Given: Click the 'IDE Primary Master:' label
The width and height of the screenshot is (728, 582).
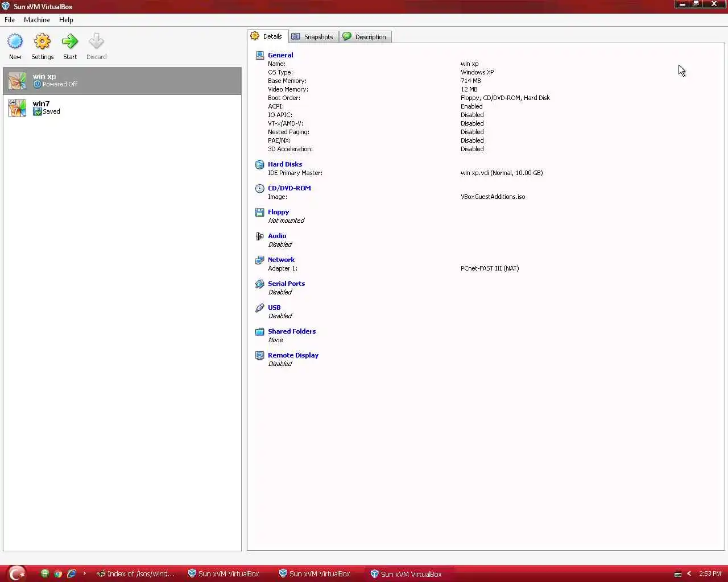Looking at the screenshot, I should point(295,173).
